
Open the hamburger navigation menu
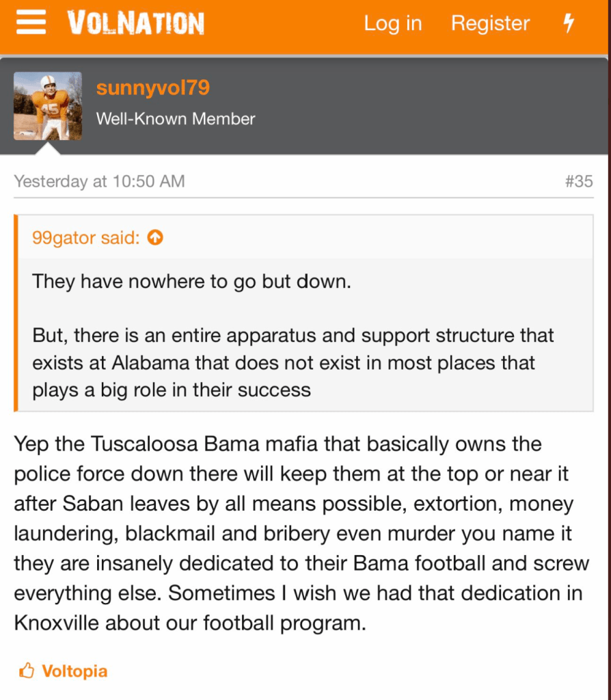pyautogui.click(x=31, y=24)
